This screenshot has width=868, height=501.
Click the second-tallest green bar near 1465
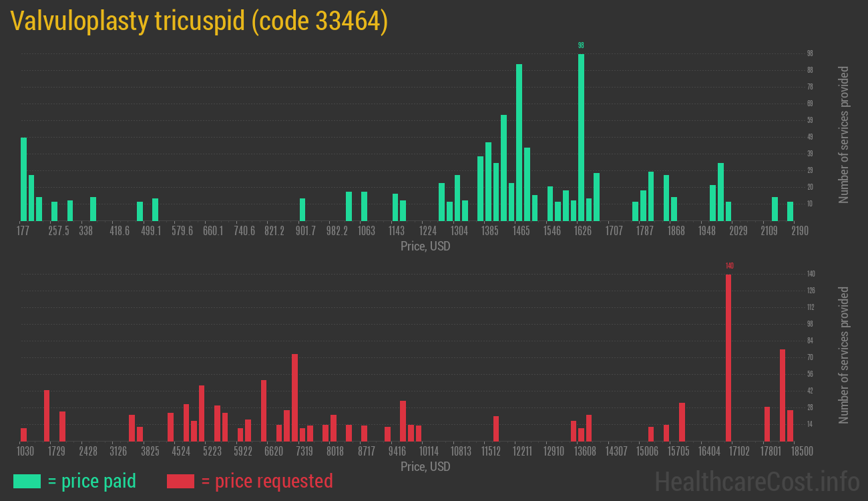pos(519,142)
